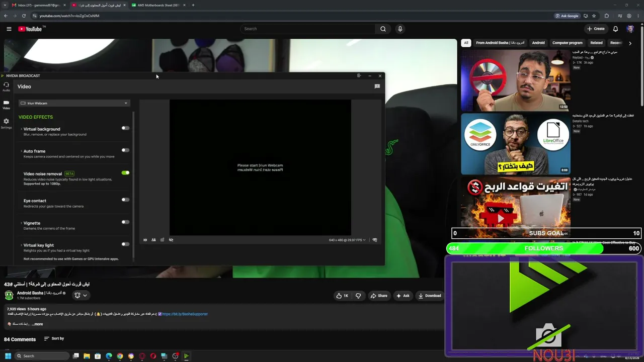Open Google Chrome from the taskbar
644x362 pixels.
[120, 356]
